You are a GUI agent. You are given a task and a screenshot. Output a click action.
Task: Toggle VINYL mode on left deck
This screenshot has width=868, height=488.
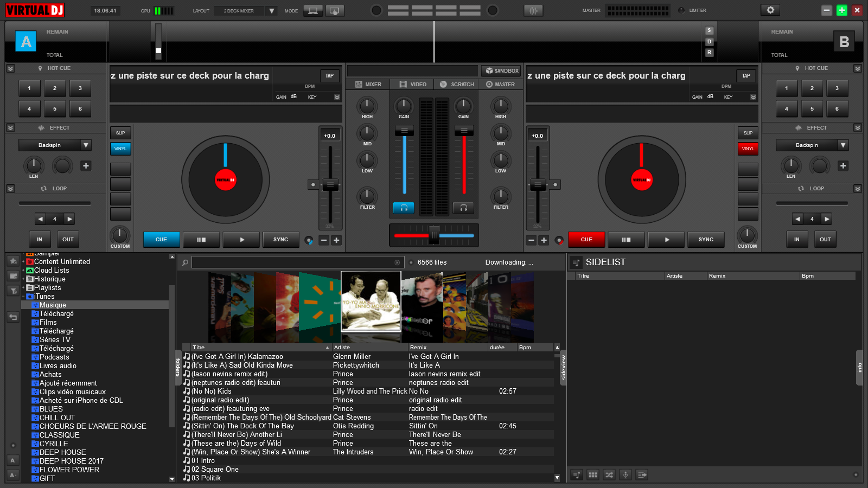120,149
